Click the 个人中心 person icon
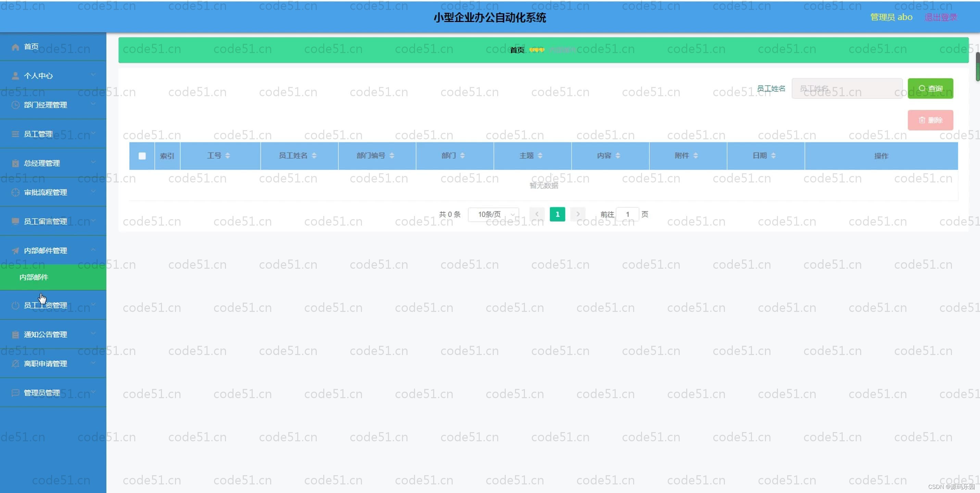This screenshot has height=493, width=980. 15,75
